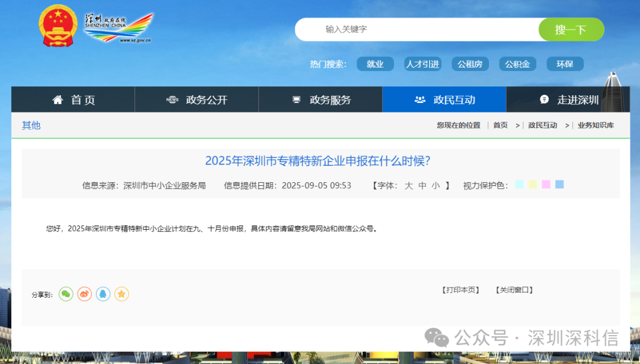640x364 pixels.
Task: Open the article title about 专精特新企业申报
Action: (320, 160)
